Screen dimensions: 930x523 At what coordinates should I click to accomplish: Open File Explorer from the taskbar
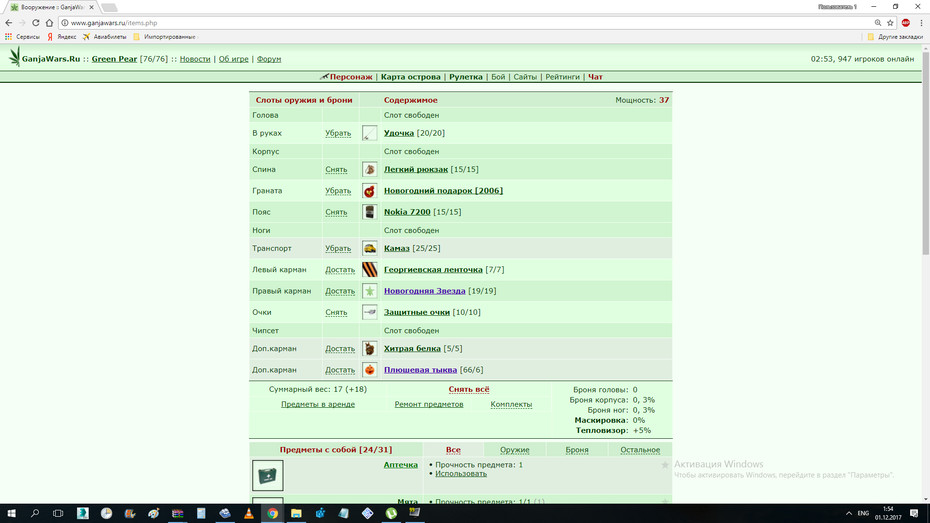tap(296, 514)
